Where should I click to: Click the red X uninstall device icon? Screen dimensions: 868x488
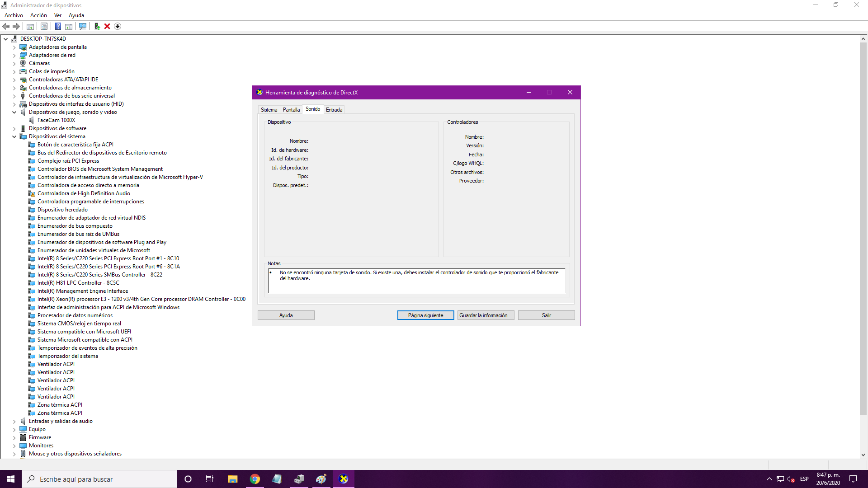coord(107,26)
